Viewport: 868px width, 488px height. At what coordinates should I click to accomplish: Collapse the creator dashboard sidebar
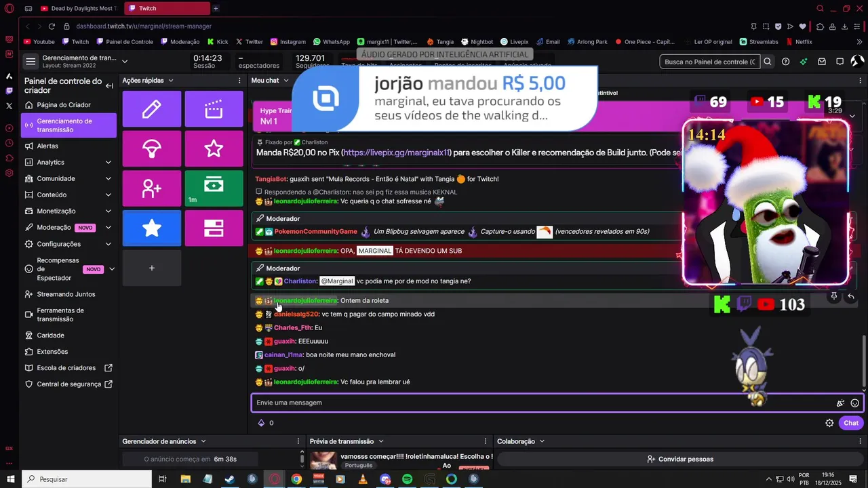pos(109,86)
